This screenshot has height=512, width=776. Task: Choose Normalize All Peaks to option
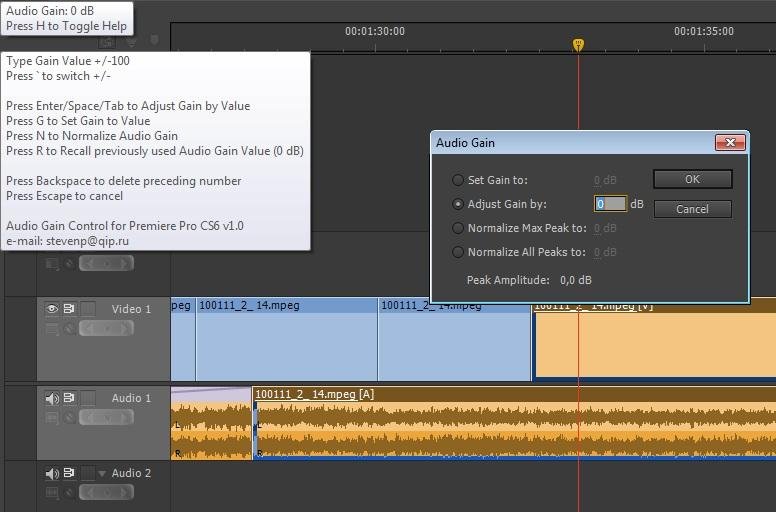point(458,252)
